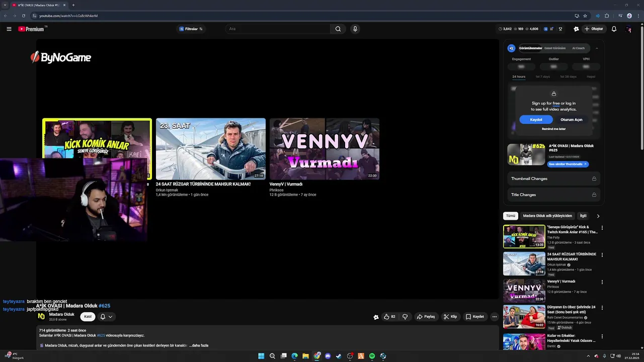Select Madara Olduk adlı yükleyiciden chip

tap(547, 216)
